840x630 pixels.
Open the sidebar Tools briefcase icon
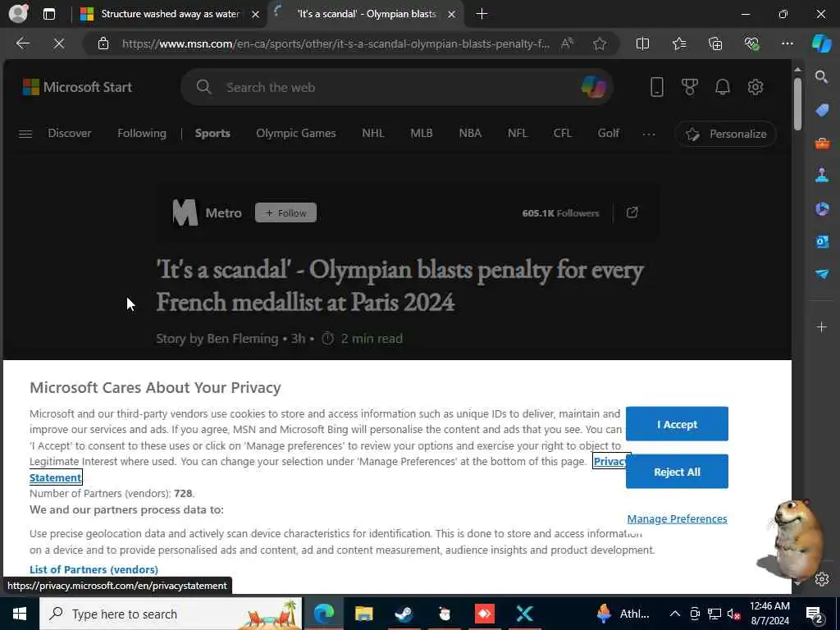tap(822, 143)
